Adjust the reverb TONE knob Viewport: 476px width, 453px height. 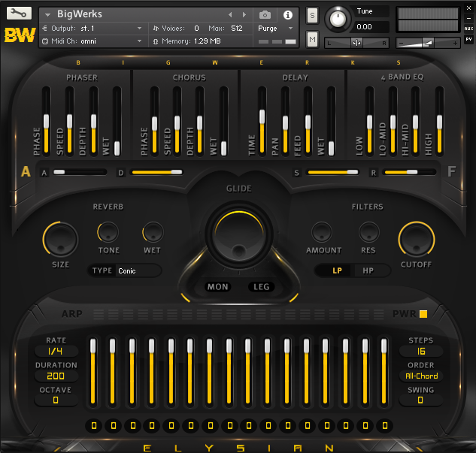(x=108, y=231)
